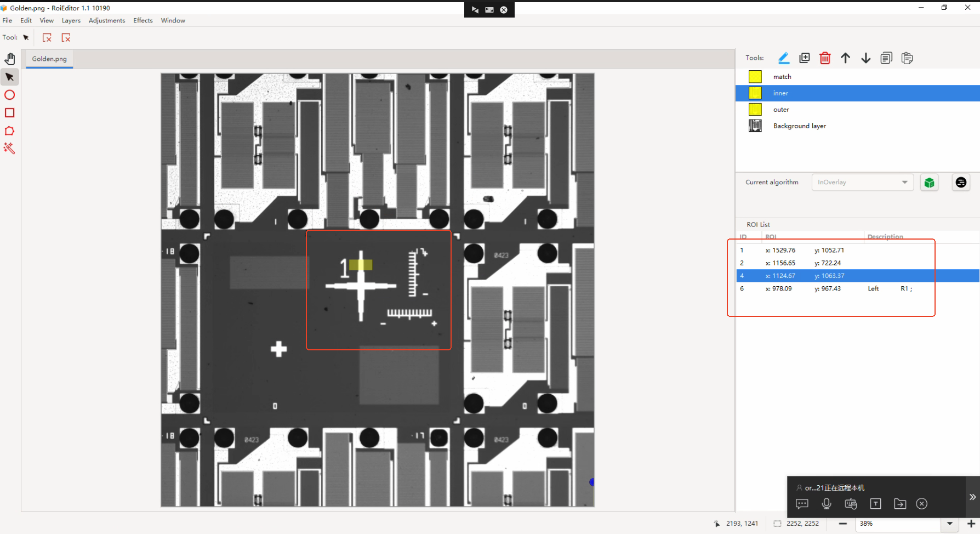Screen dimensions: 980x534
Task: Open the Layers menu
Action: (71, 20)
